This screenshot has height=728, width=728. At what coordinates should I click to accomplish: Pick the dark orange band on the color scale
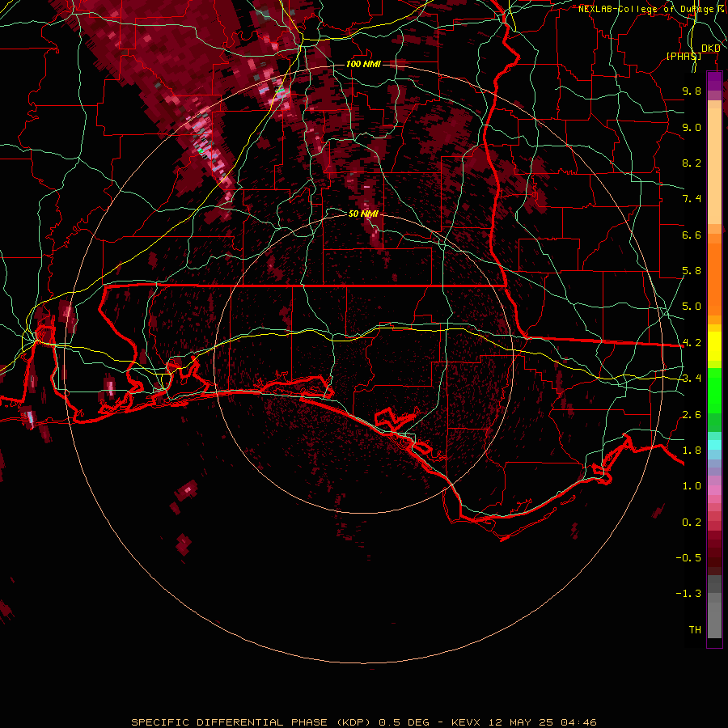tap(714, 279)
